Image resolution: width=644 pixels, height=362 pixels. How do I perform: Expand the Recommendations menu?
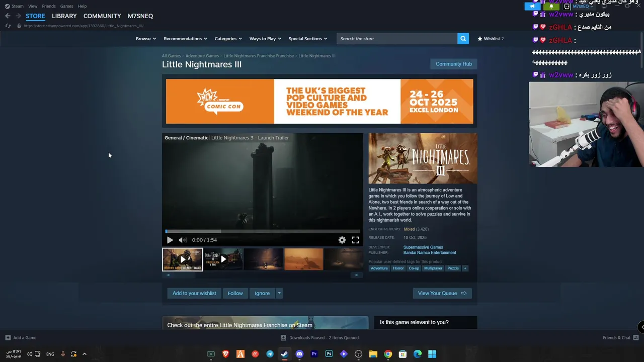[185, 39]
